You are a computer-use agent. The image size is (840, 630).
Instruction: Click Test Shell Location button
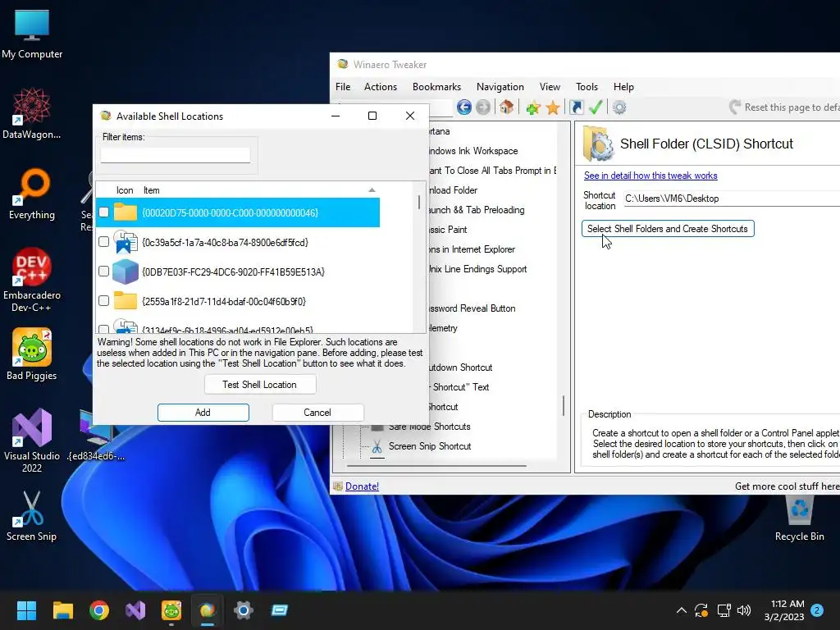pyautogui.click(x=260, y=385)
